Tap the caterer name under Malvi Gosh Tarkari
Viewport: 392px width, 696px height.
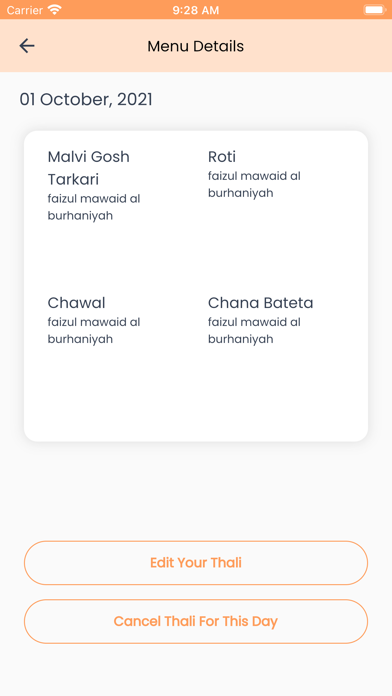click(94, 207)
